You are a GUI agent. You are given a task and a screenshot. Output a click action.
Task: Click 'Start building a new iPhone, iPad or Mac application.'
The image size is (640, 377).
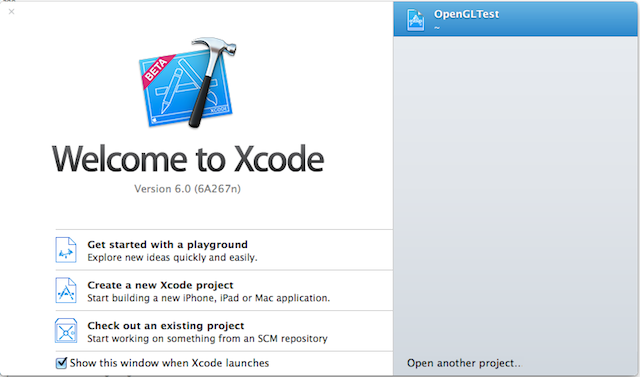coord(209,298)
